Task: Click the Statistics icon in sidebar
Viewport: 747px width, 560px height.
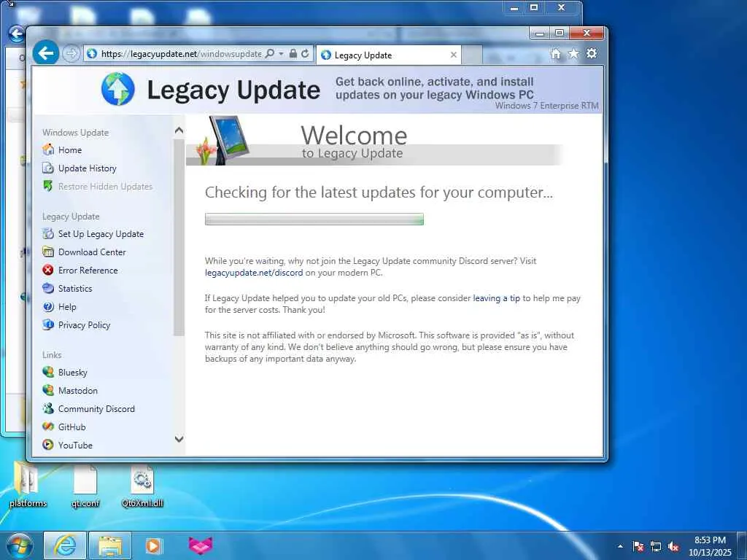Action: point(48,288)
